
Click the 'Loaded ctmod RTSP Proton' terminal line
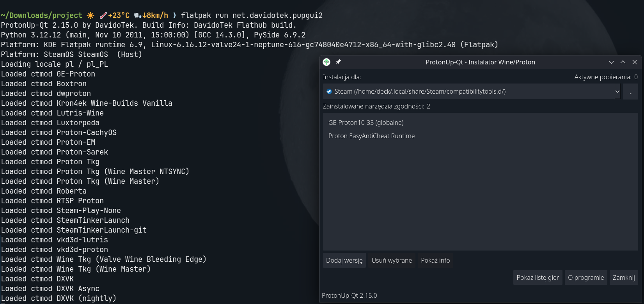tap(52, 201)
